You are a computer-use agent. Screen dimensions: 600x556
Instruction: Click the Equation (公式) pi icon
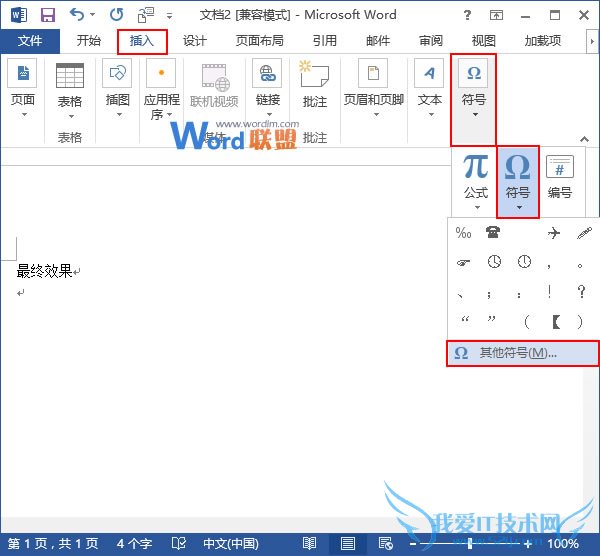(x=476, y=167)
